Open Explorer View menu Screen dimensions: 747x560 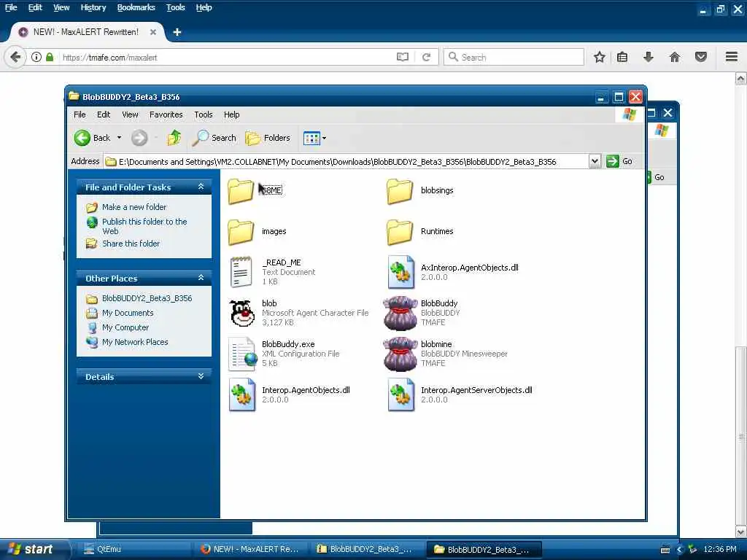point(130,114)
